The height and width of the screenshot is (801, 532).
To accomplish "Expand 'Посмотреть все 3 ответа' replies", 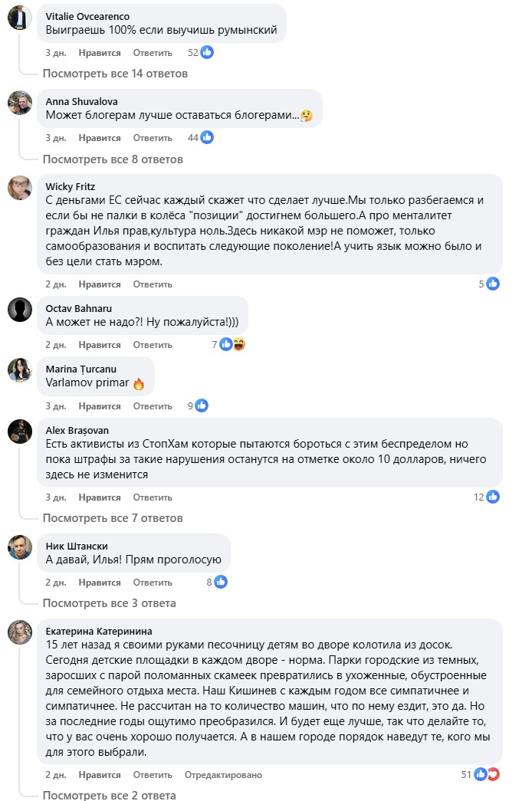I will [110, 603].
